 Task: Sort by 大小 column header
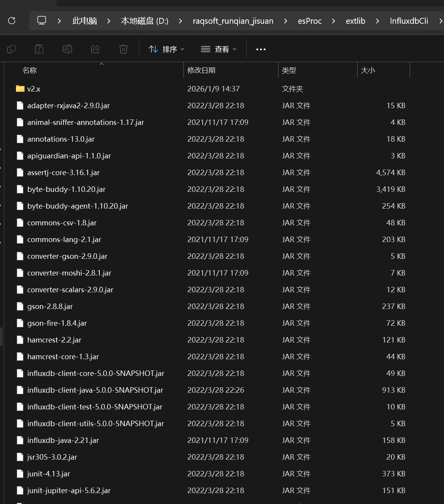(368, 70)
